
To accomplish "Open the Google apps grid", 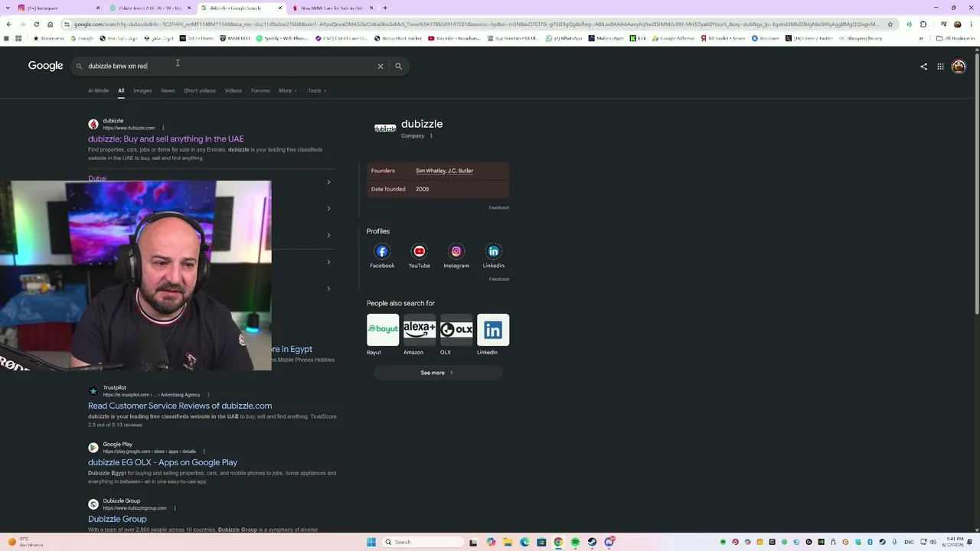I will coord(940,67).
